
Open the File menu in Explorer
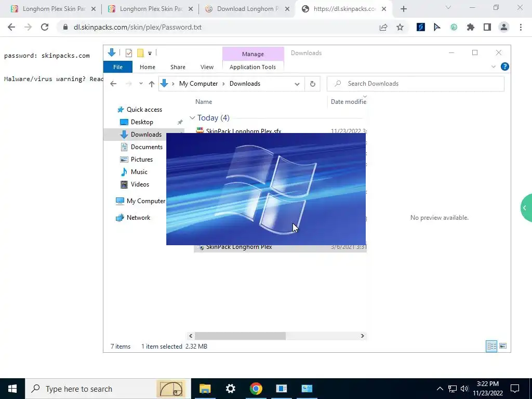pos(118,67)
